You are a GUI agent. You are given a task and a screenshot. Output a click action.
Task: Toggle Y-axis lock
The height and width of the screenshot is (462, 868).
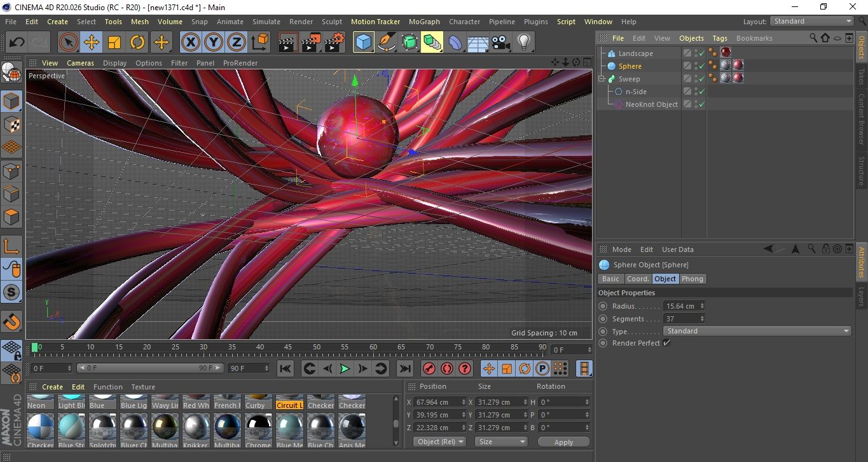[x=214, y=43]
